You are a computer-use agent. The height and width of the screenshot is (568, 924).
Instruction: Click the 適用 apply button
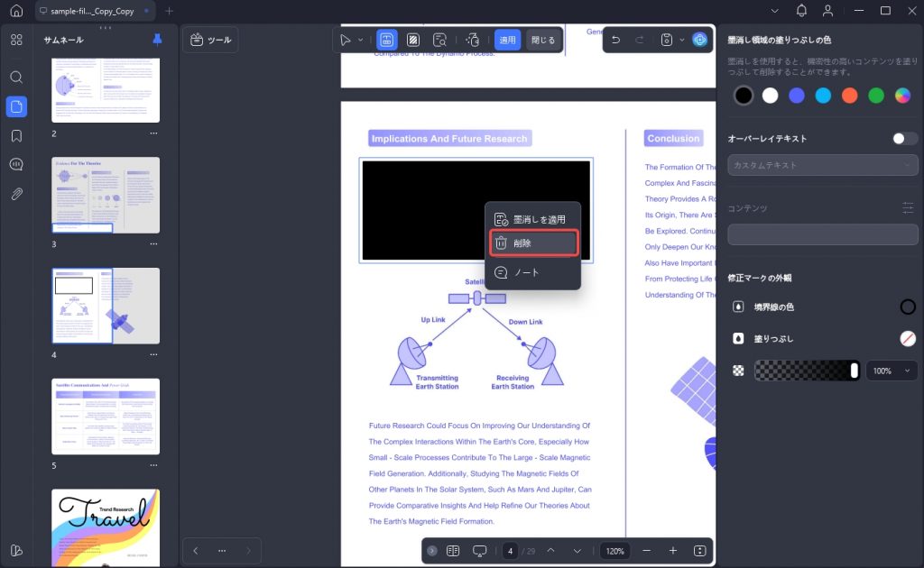(x=507, y=40)
